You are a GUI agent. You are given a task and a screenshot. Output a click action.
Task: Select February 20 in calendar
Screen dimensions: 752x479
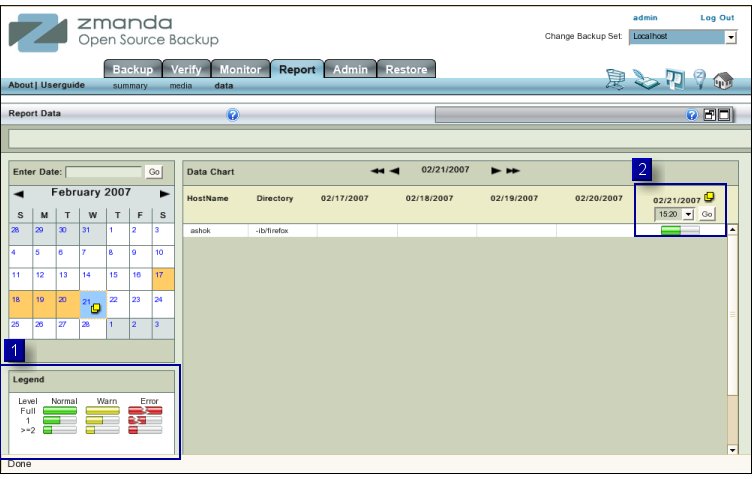(x=68, y=304)
